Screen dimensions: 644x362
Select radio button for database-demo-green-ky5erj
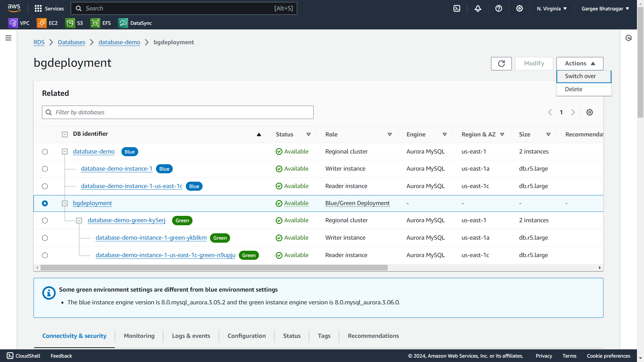[45, 221]
